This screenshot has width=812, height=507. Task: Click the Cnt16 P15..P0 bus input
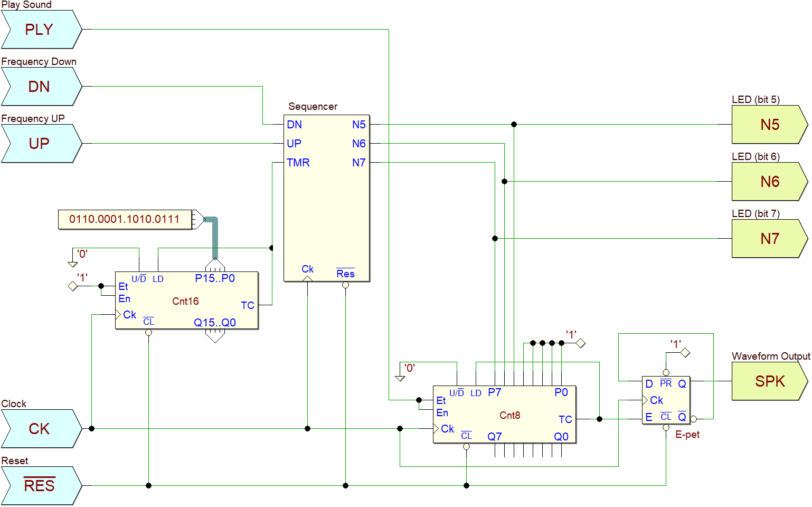click(x=215, y=278)
